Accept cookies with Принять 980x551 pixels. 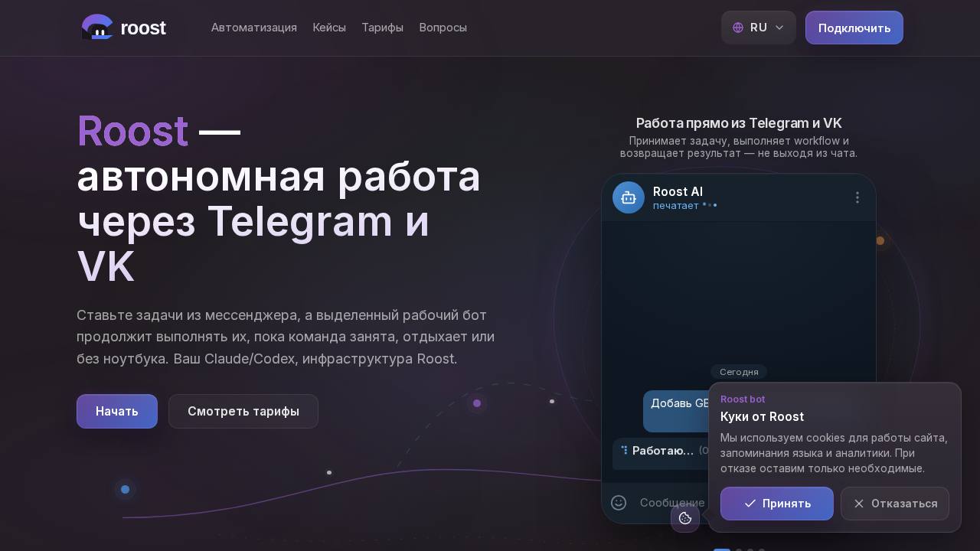click(777, 504)
